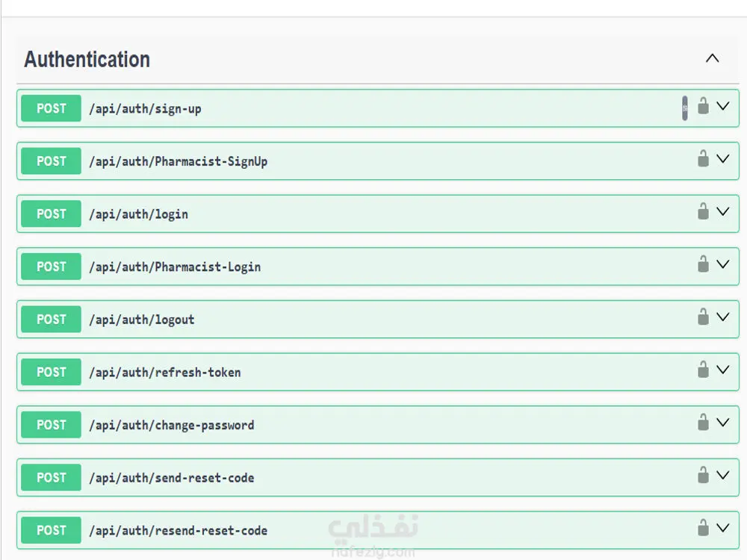747x560 pixels.
Task: Expand the change-password endpoint chevron
Action: pos(722,423)
